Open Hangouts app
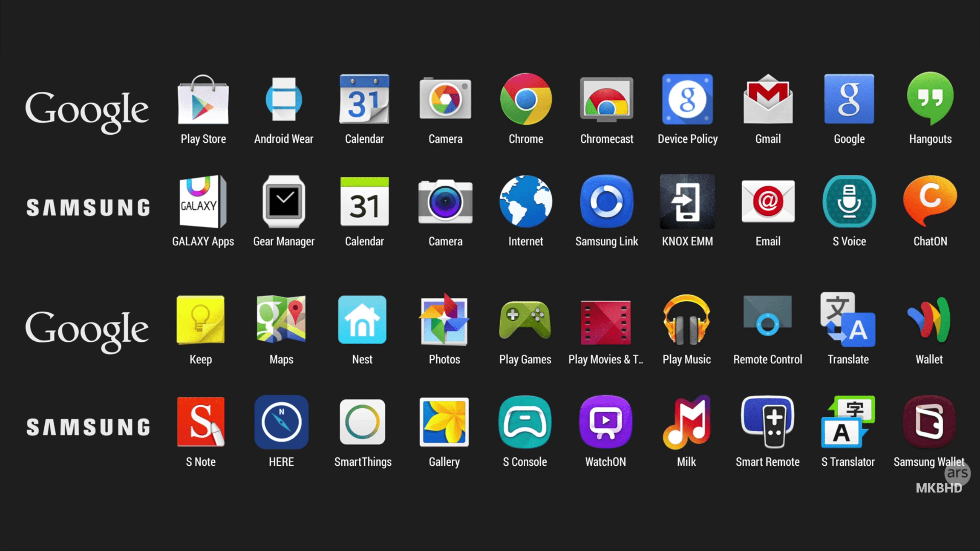This screenshot has width=980, height=551. [x=930, y=99]
